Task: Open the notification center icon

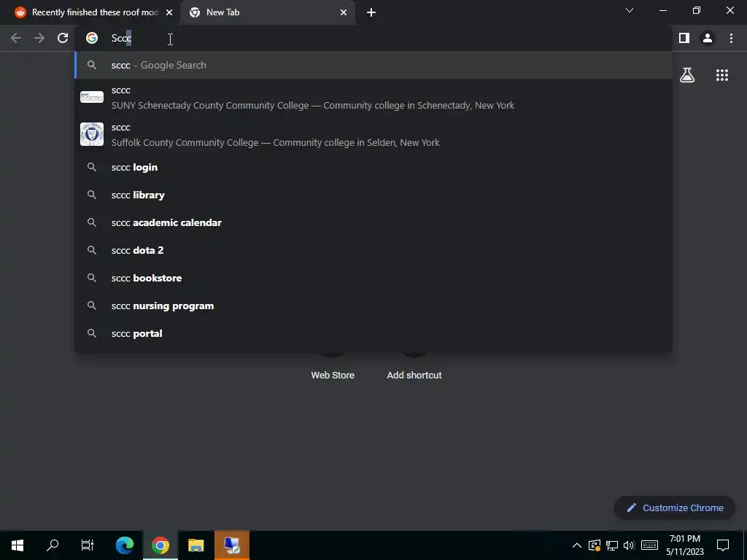Action: coord(723,545)
